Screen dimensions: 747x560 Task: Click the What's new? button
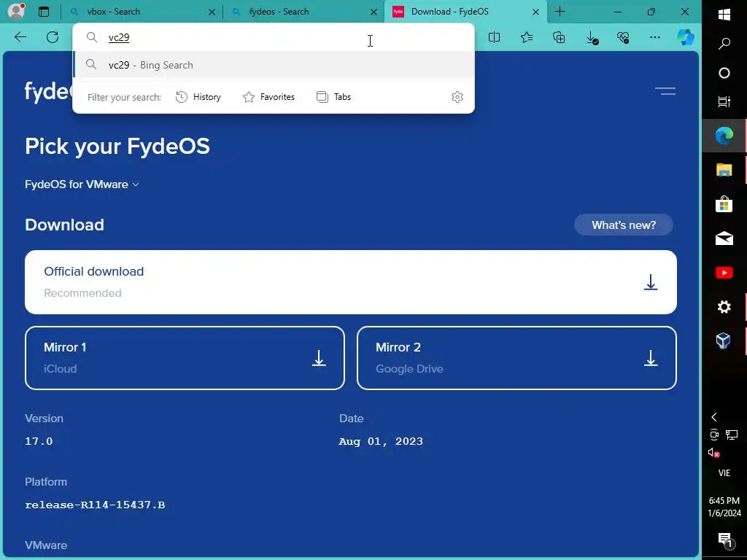pos(624,225)
